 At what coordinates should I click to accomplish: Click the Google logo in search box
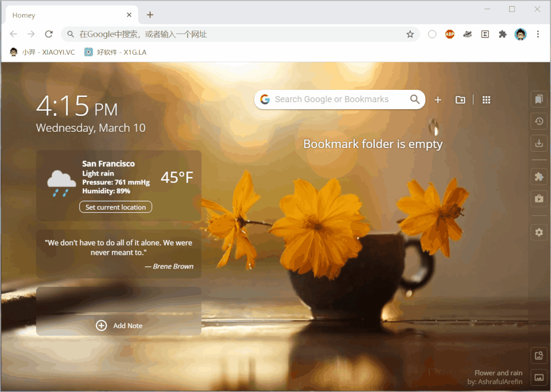pos(265,100)
